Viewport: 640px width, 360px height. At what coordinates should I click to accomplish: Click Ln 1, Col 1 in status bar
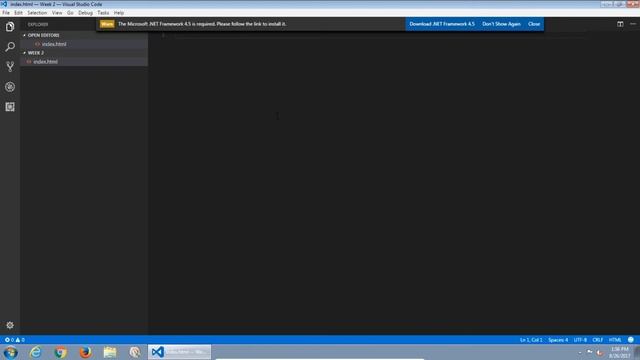(531, 340)
